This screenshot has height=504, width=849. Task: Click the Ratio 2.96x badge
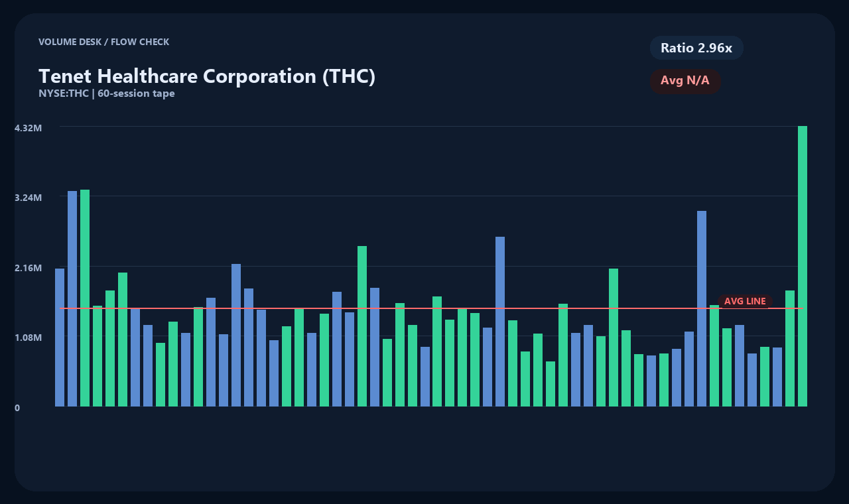point(696,48)
